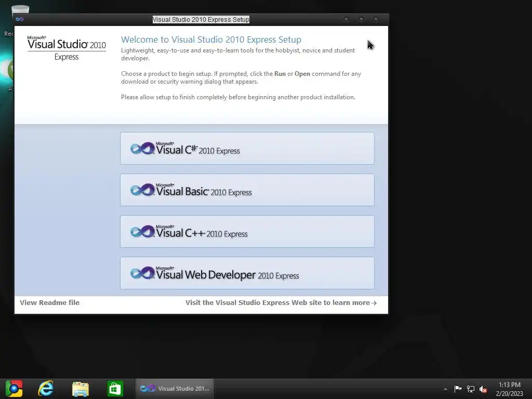Open Google Chrome from the taskbar

click(14, 389)
